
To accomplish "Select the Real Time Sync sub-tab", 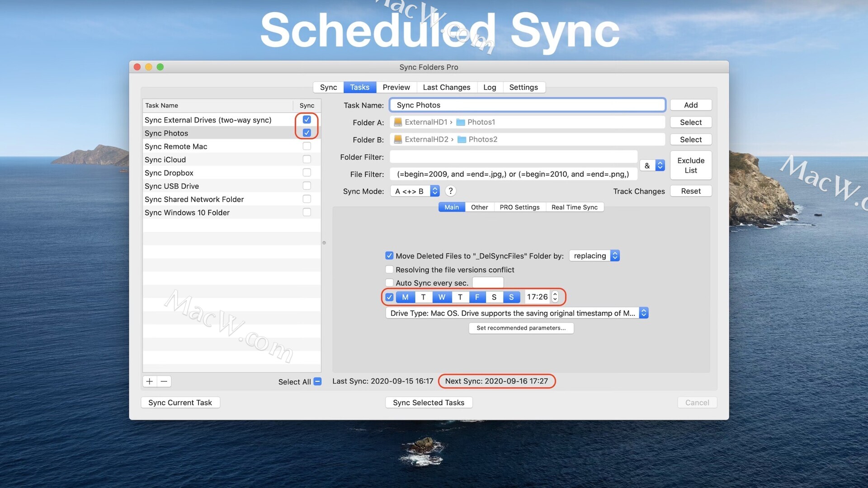I will click(x=575, y=207).
